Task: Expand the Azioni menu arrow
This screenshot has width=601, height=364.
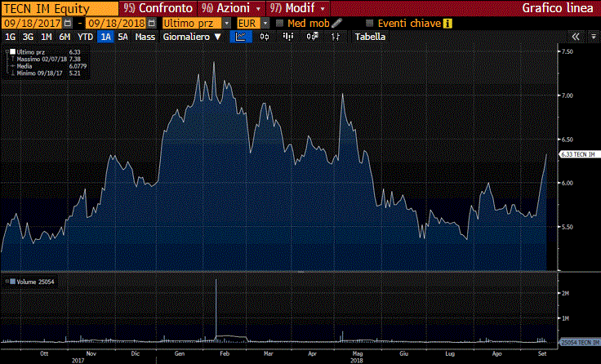Action: tap(258, 8)
